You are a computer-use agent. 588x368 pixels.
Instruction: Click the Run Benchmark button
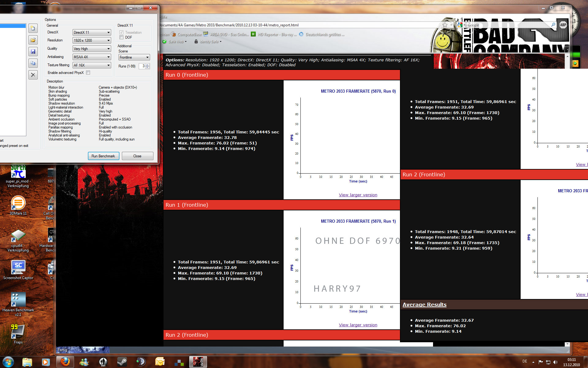coord(103,156)
